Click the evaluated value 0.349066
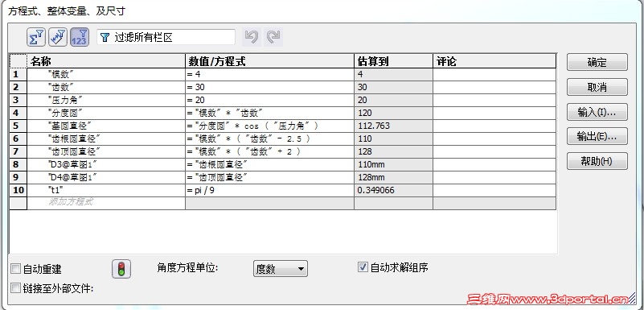The height and width of the screenshot is (310, 644). (x=393, y=190)
